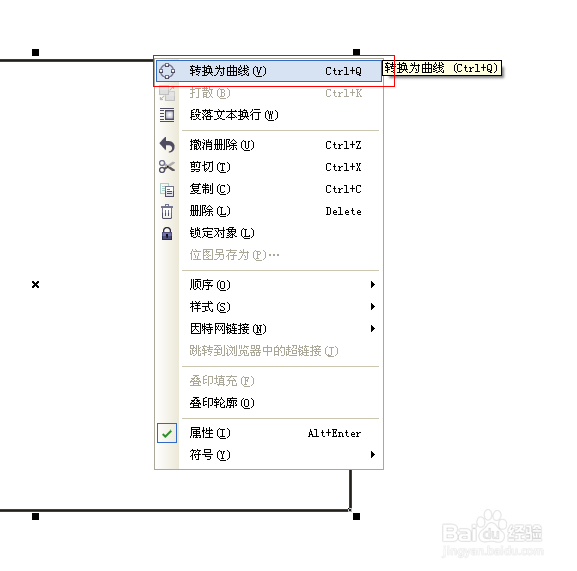Select 撤消删除(U) menu entry

(269, 145)
